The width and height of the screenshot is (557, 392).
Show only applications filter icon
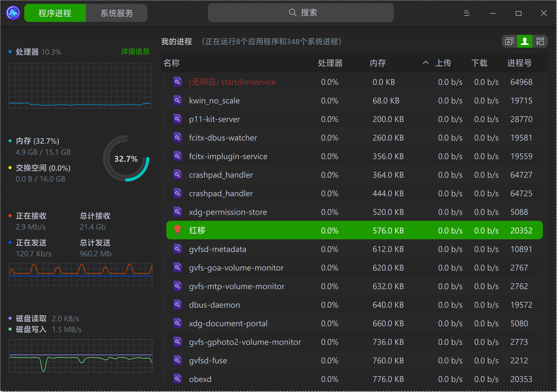pyautogui.click(x=509, y=41)
